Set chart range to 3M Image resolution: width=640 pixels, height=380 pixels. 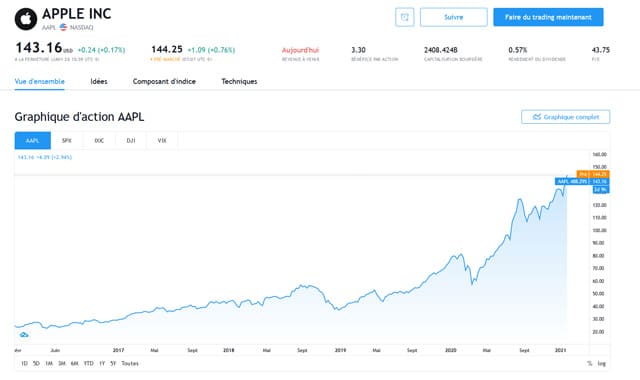(x=62, y=363)
